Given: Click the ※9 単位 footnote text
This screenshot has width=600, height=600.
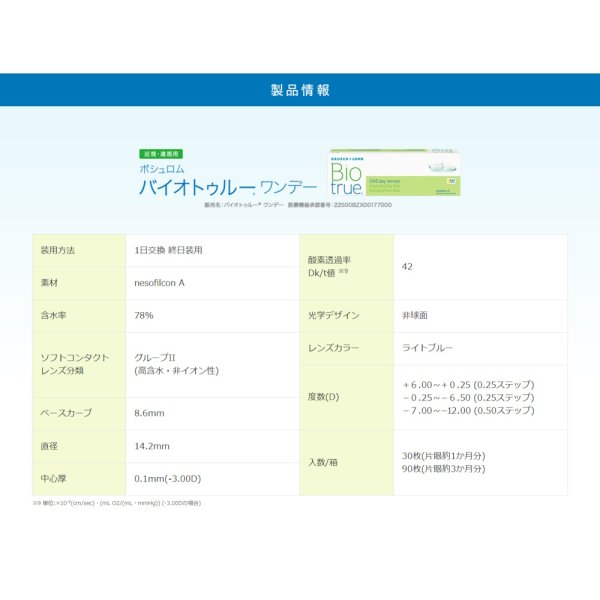Looking at the screenshot, I should (x=117, y=503).
